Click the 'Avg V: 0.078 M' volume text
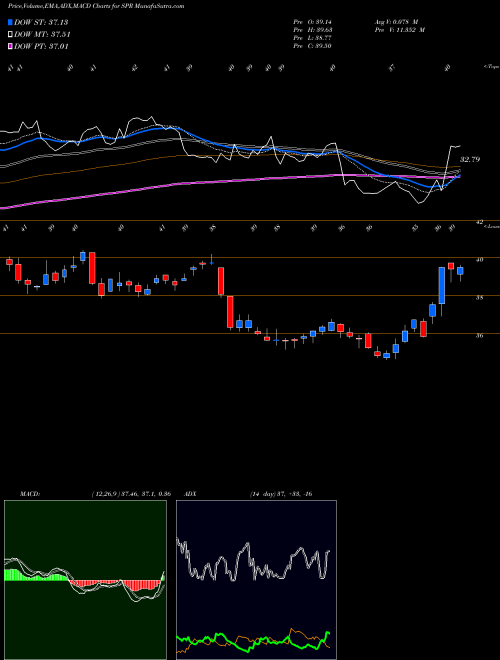 click(396, 22)
